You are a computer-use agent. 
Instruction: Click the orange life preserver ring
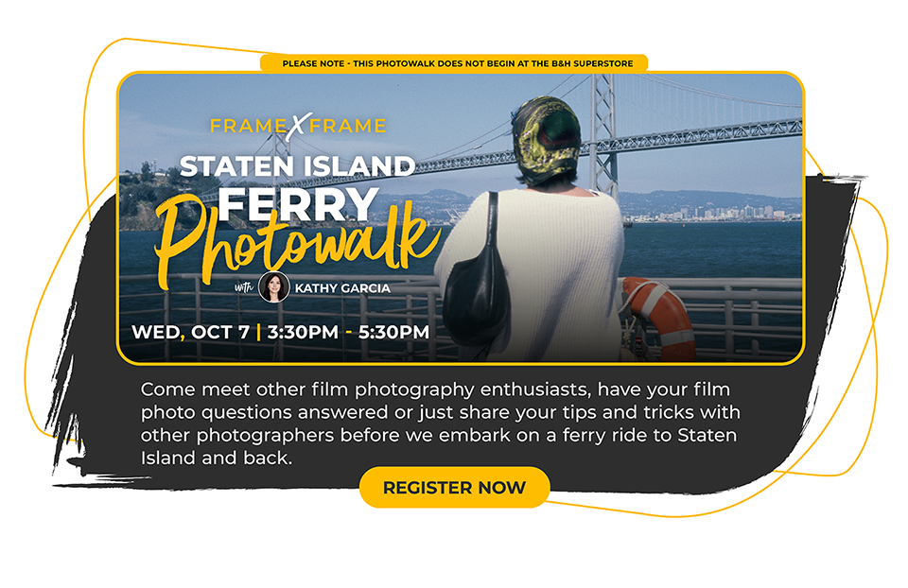coord(659,319)
